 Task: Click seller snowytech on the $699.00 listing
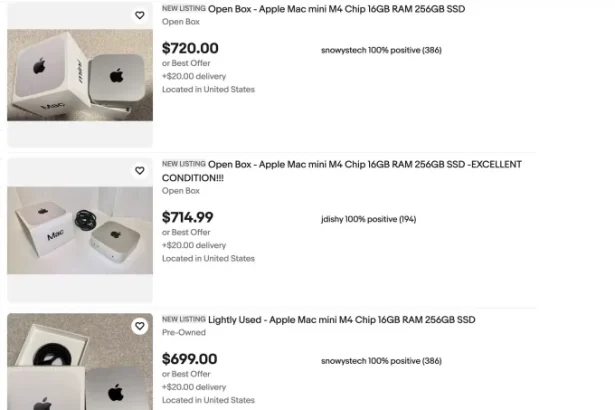[381, 361]
